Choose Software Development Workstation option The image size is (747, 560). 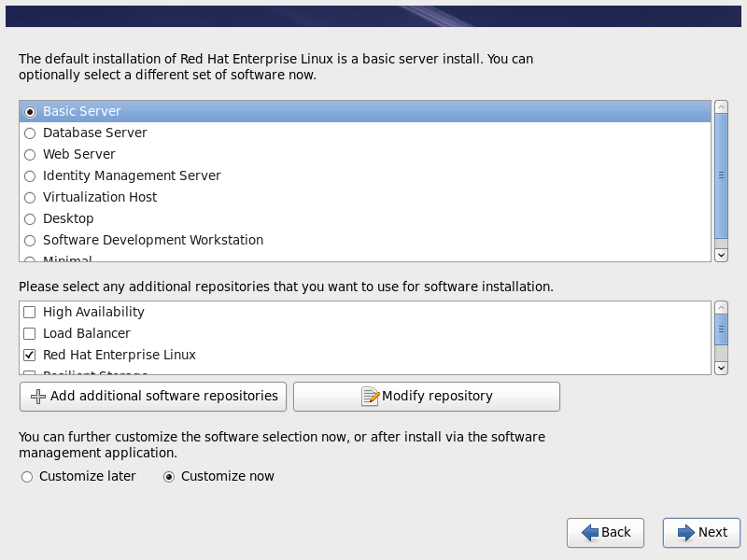point(30,241)
